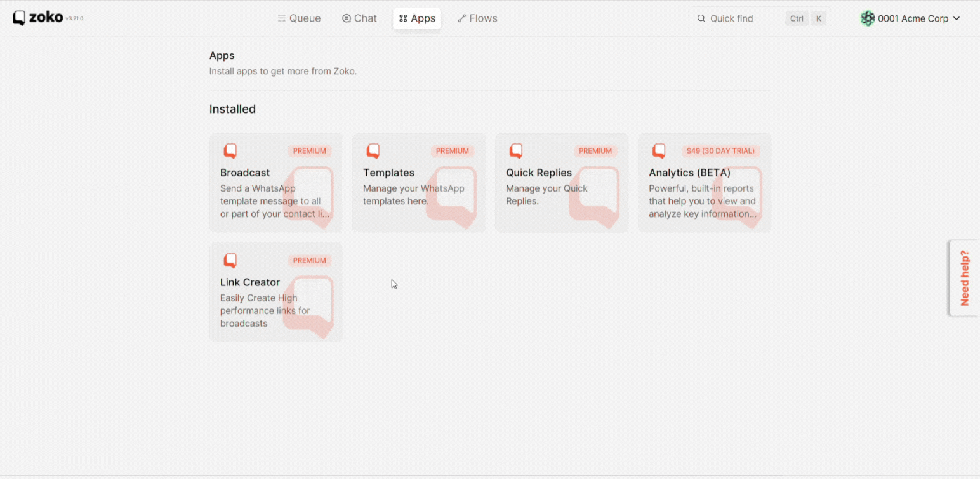Screen dimensions: 980x479
Task: Click the orange icon on the Link Creator card
Action: tap(230, 260)
